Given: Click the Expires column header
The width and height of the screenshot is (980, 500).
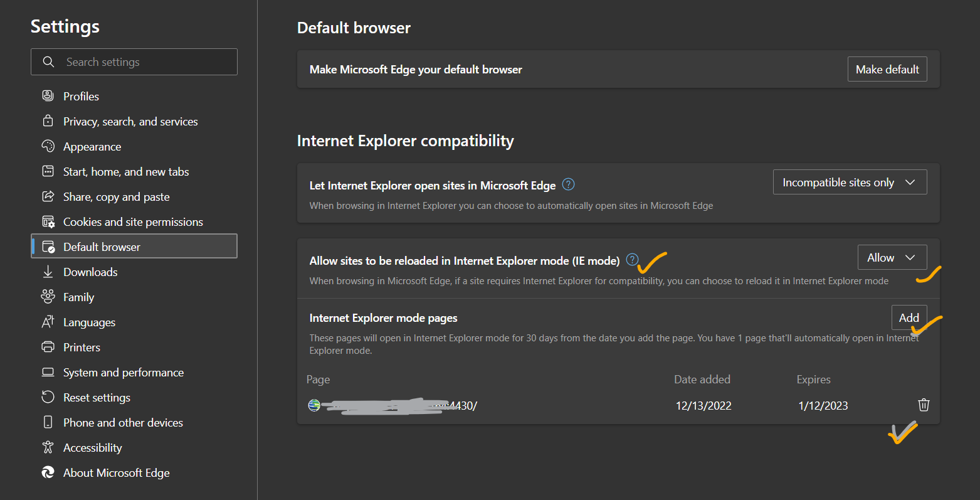Looking at the screenshot, I should point(813,380).
